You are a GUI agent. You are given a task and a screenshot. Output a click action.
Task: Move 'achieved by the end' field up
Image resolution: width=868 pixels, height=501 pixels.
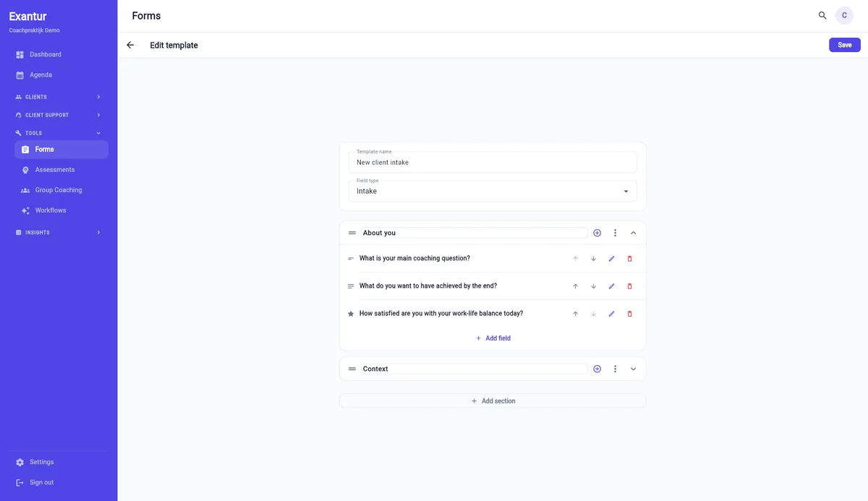tap(576, 286)
